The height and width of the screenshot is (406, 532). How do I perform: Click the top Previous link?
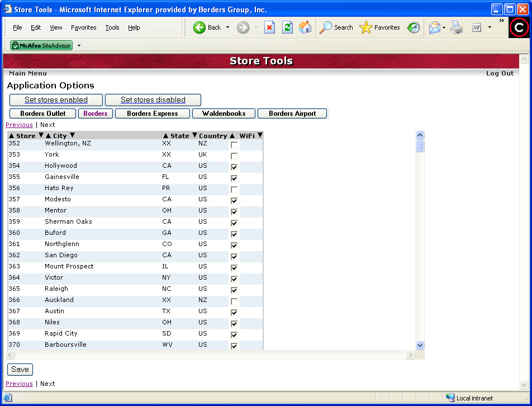click(x=20, y=125)
